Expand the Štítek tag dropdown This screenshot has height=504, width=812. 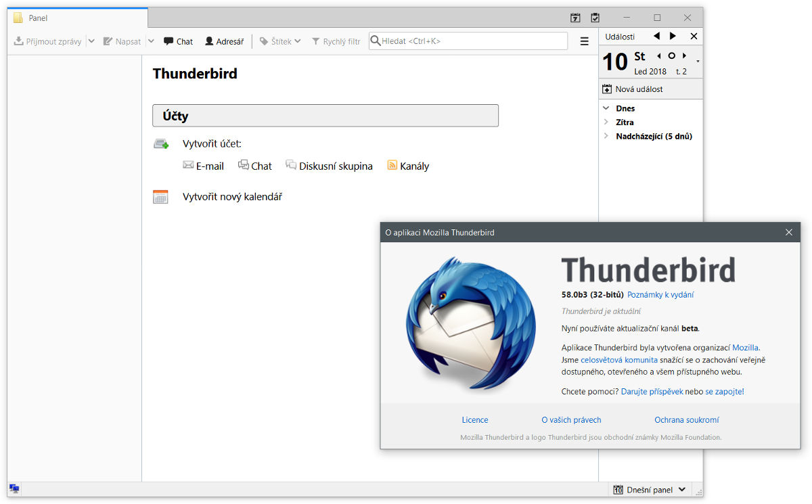click(280, 41)
